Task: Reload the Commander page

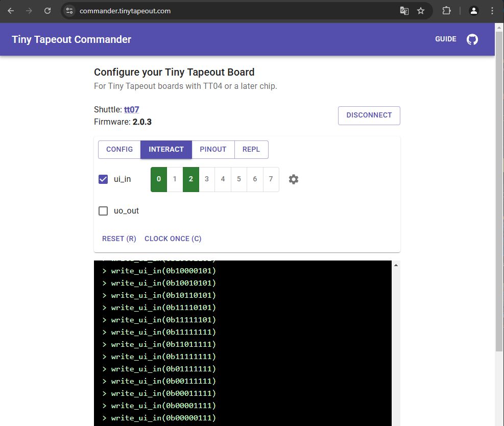Action: coord(46,10)
